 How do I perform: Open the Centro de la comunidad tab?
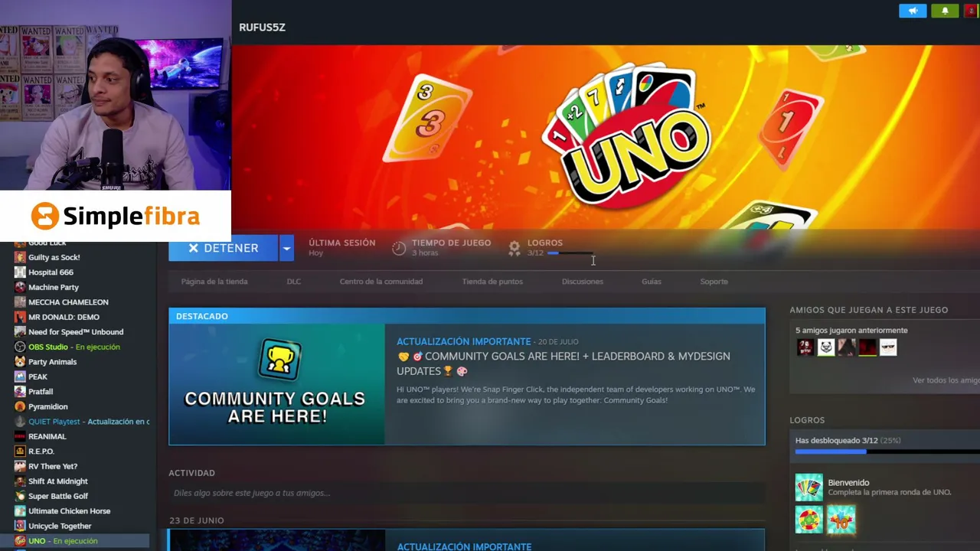coord(381,282)
